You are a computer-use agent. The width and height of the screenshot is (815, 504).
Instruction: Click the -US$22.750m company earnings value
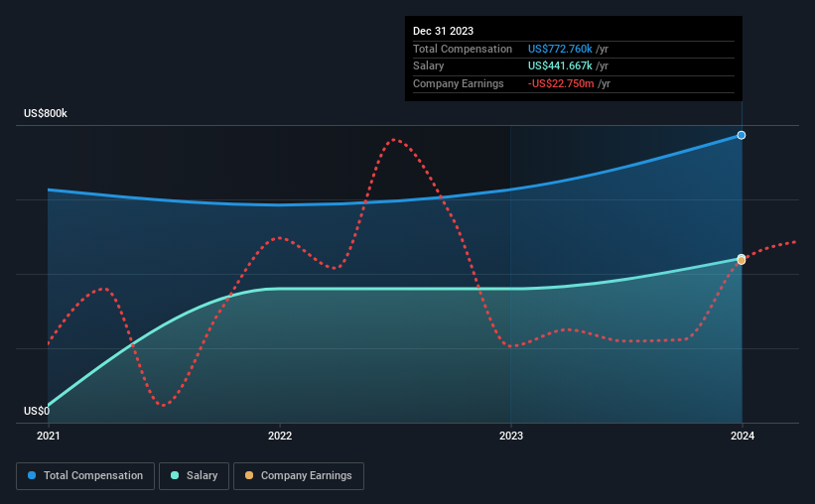[561, 83]
